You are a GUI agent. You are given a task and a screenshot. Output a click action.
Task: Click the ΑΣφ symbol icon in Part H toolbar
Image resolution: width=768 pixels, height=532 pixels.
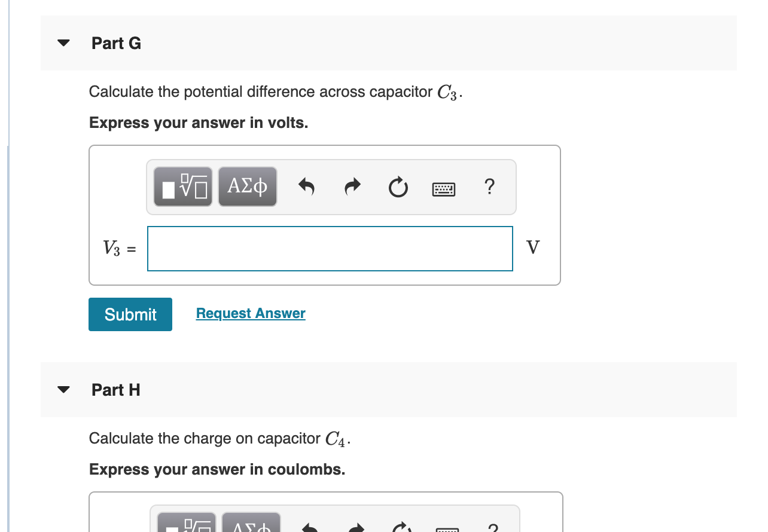pyautogui.click(x=251, y=525)
